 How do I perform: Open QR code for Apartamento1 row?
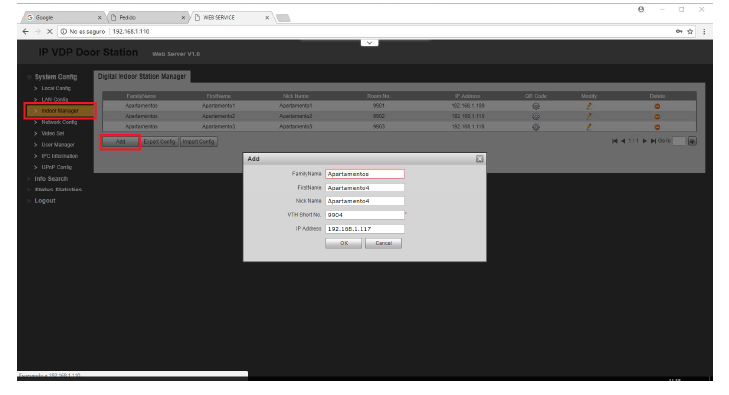coord(536,106)
